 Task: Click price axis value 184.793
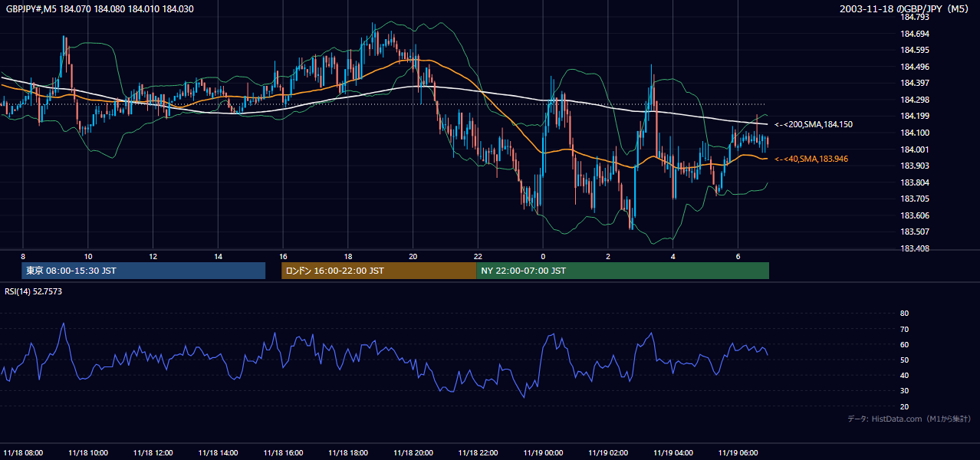tap(915, 17)
